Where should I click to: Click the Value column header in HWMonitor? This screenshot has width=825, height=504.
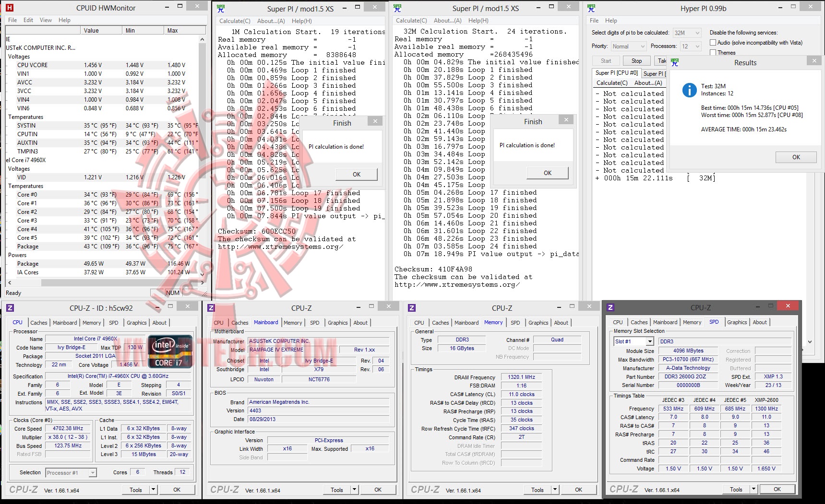(101, 30)
